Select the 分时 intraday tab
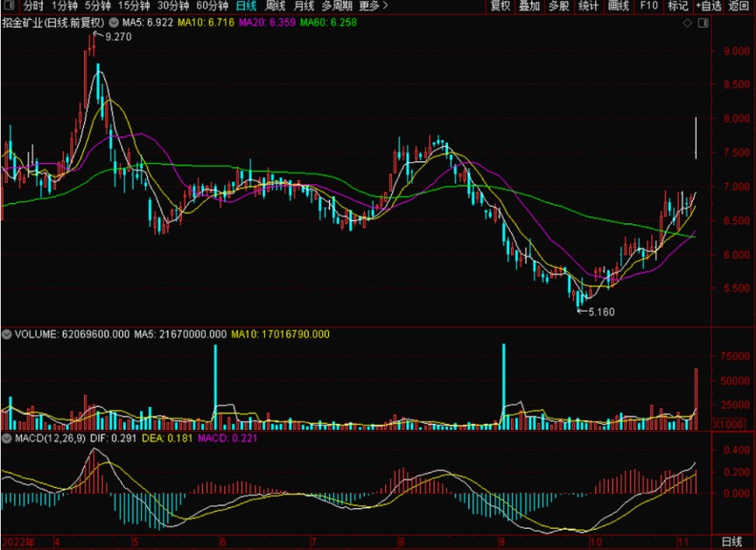The width and height of the screenshot is (756, 550). 33,6
